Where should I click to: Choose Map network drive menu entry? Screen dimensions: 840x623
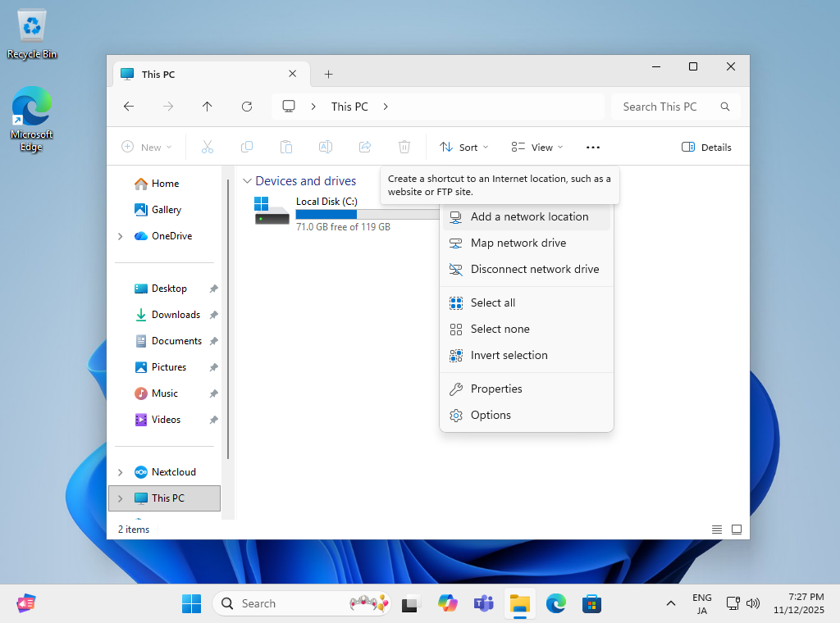(518, 243)
